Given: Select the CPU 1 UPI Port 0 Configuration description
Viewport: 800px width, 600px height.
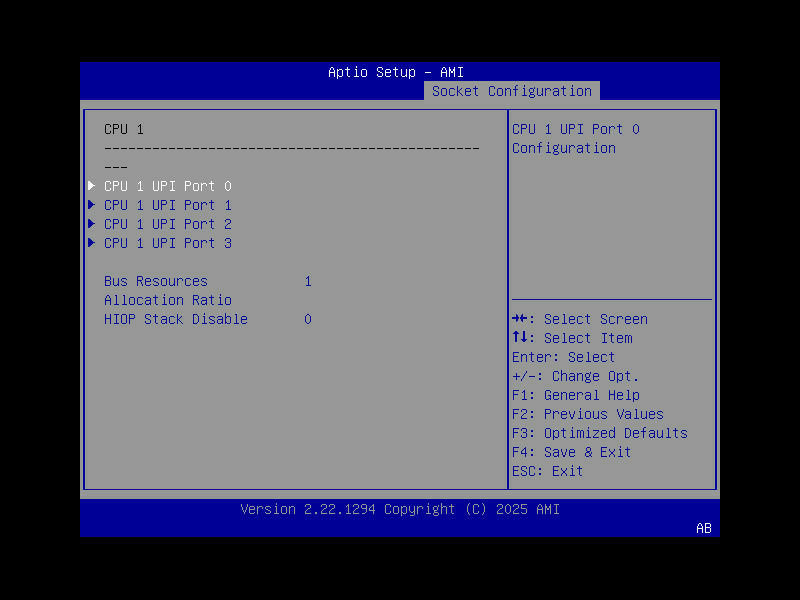Looking at the screenshot, I should tap(578, 138).
